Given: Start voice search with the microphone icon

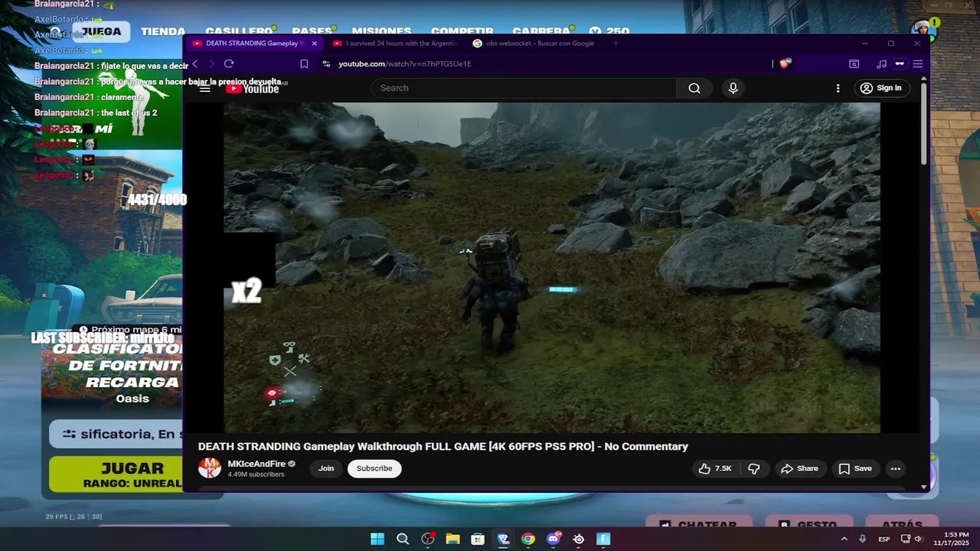Looking at the screenshot, I should pos(733,88).
